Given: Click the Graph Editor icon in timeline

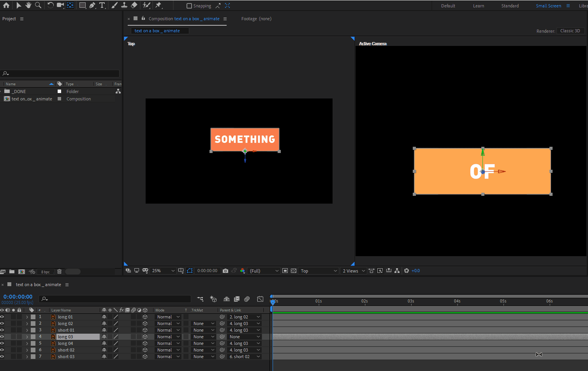Looking at the screenshot, I should point(260,299).
